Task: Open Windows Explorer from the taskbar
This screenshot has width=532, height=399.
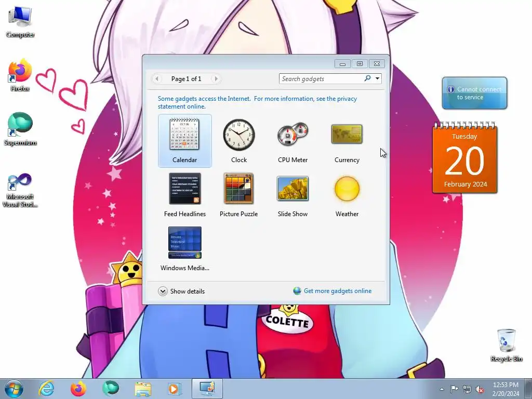Action: tap(143, 389)
